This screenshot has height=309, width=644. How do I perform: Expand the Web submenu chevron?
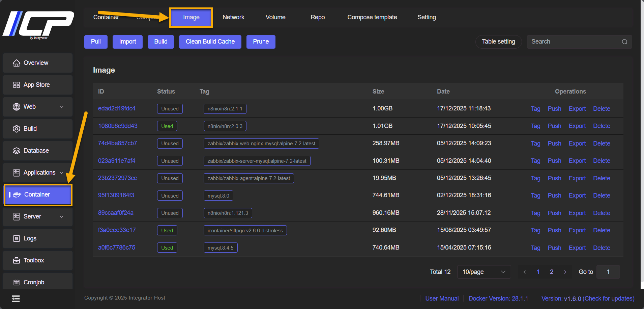61,107
